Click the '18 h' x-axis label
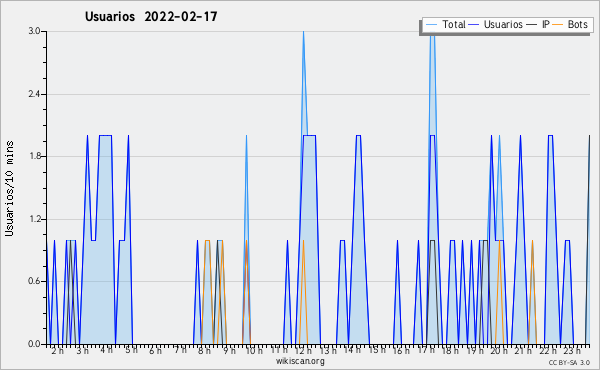 450,351
